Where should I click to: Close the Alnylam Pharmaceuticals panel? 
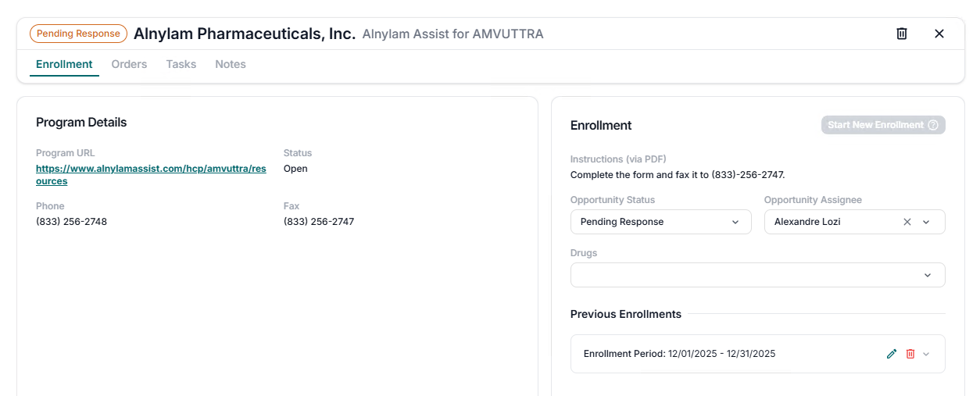[939, 34]
